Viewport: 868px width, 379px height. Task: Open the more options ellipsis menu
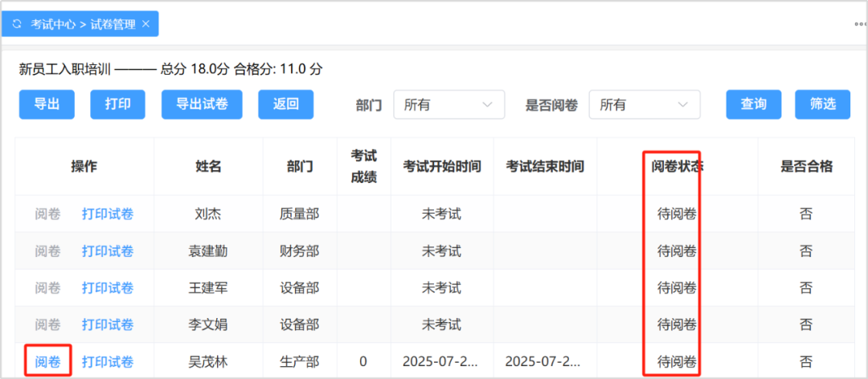(x=859, y=24)
